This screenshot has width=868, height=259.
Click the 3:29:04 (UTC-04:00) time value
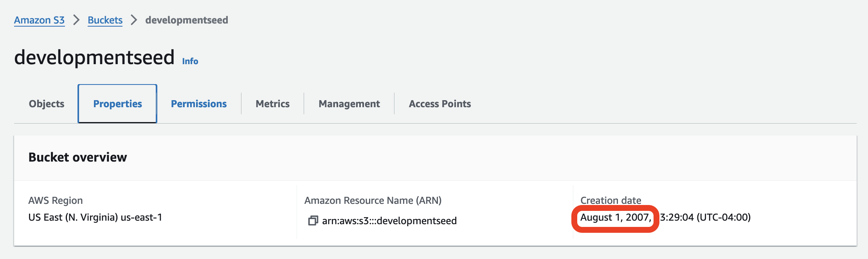tap(705, 217)
